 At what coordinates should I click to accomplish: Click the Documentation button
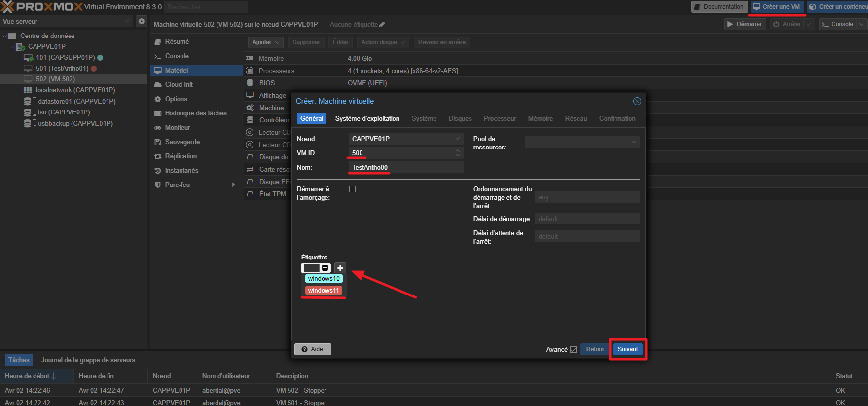pos(719,7)
